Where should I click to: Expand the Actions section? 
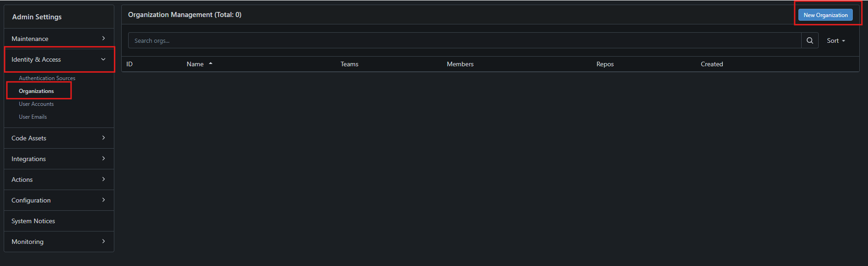(x=59, y=179)
